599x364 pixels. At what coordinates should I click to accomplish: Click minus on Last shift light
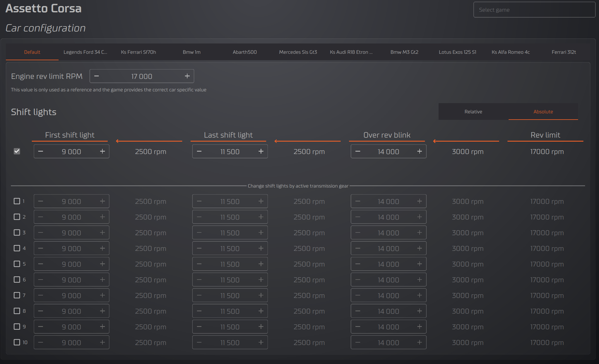click(x=199, y=151)
